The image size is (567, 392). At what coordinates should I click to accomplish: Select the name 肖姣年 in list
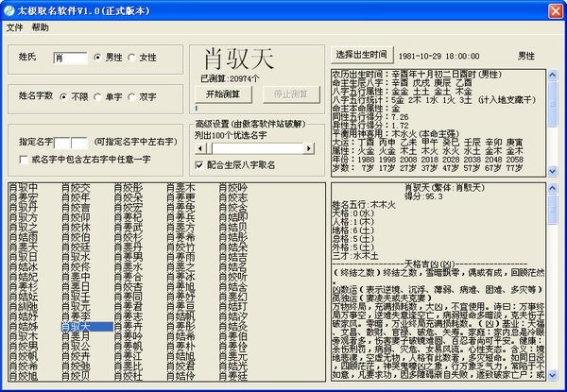click(76, 198)
